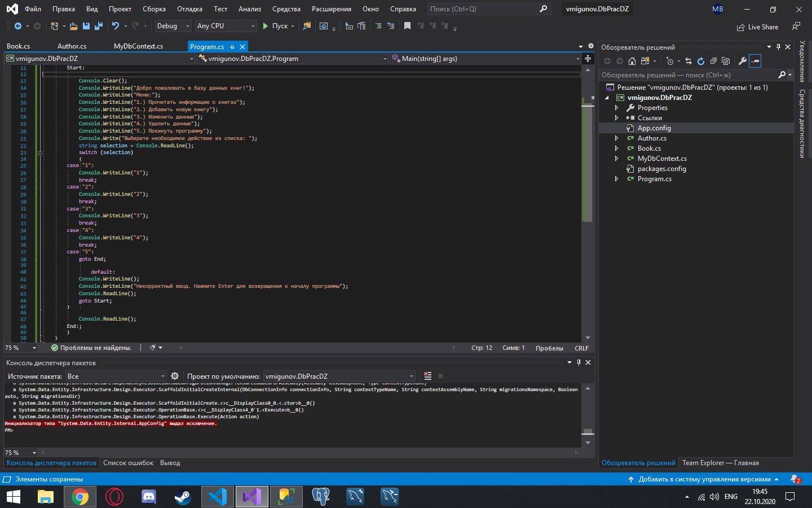Collapse the switch block fold marker
This screenshot has width=812, height=508.
40,152
